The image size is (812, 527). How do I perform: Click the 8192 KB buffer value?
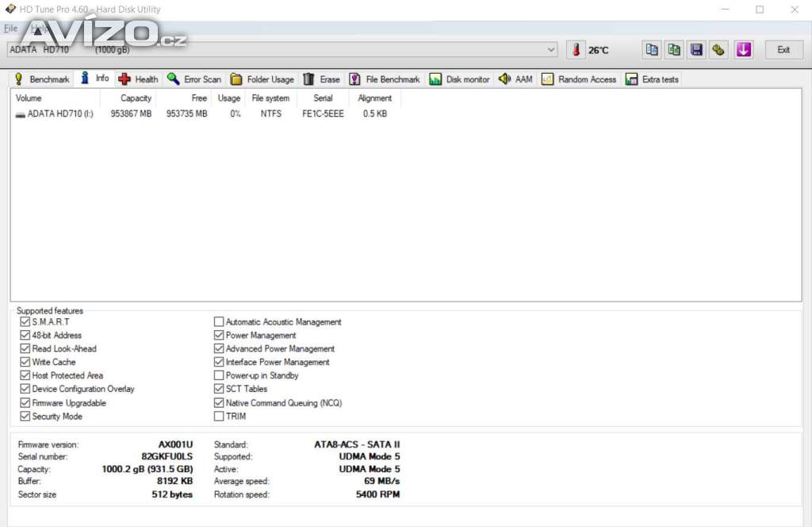[x=174, y=482]
